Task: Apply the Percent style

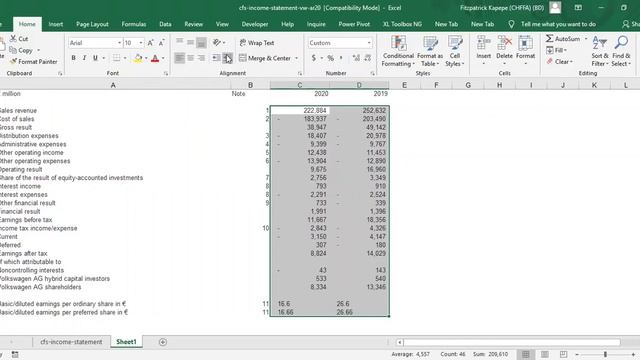Action: point(330,58)
